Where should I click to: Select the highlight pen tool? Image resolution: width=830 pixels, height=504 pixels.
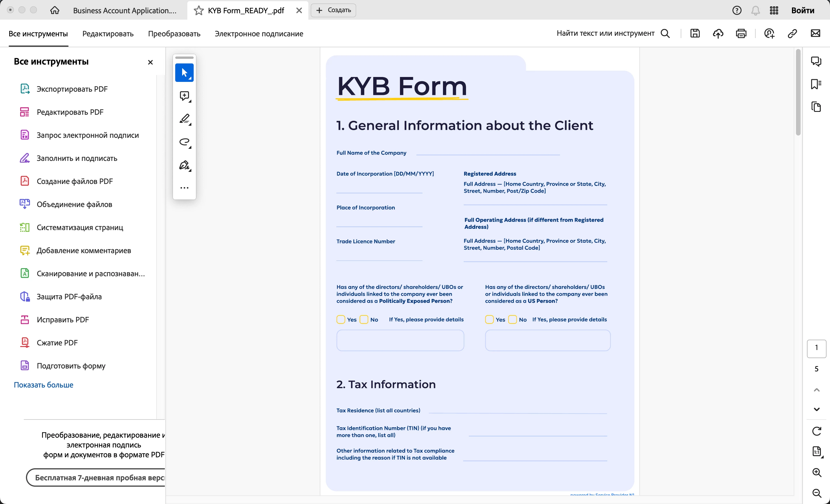coord(184,119)
